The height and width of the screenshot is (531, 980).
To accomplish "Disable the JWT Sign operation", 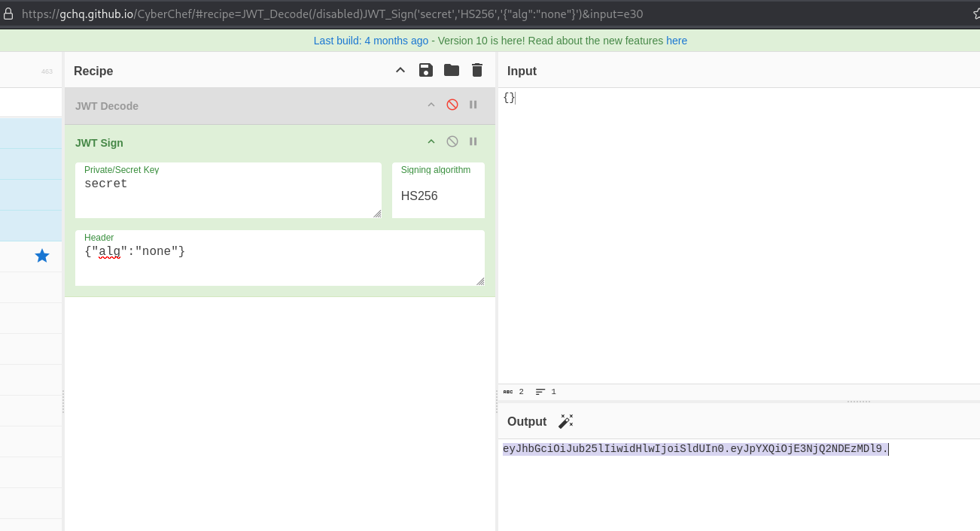I will [452, 141].
